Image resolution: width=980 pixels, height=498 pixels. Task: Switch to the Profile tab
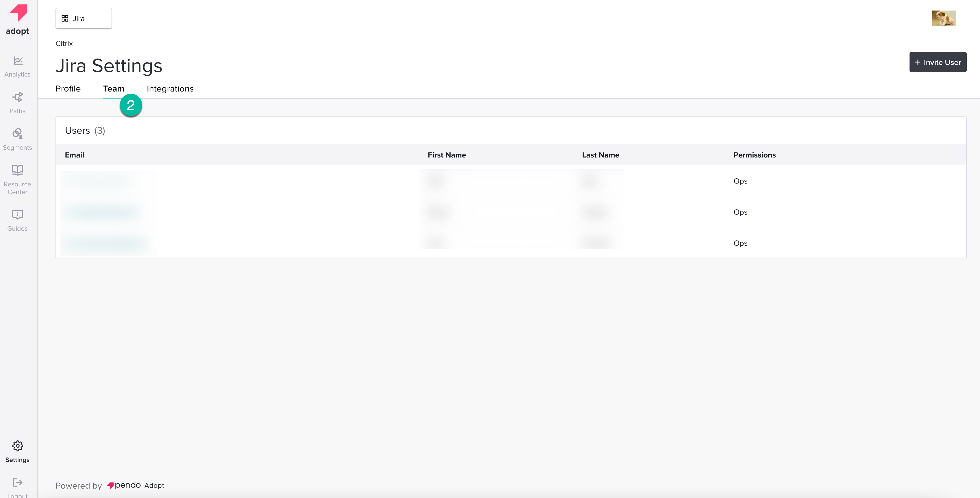(68, 88)
